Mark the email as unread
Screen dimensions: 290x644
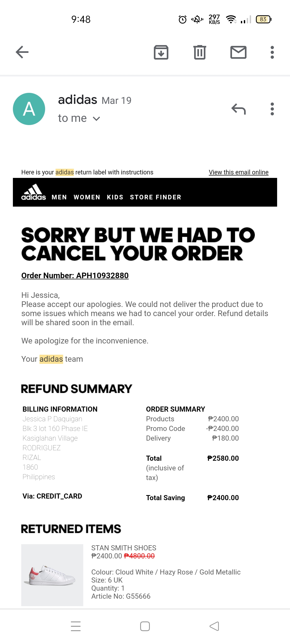(237, 52)
